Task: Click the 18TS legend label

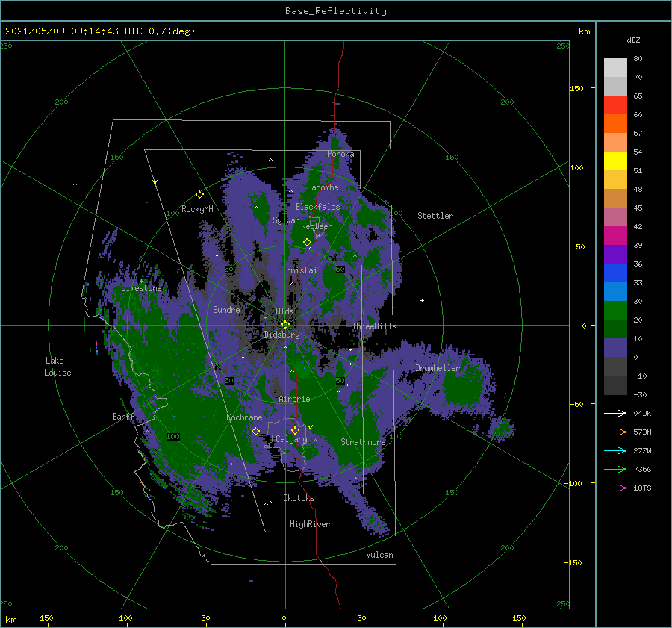Action: pos(642,488)
